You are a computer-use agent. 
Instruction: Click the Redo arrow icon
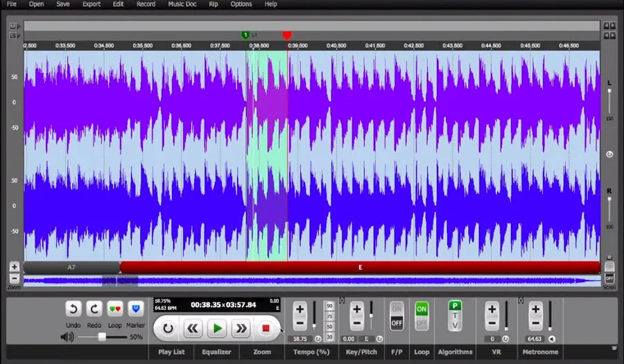[x=94, y=309]
